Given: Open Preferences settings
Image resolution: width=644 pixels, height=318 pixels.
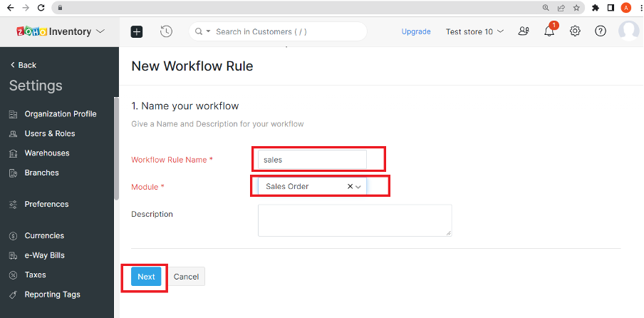Looking at the screenshot, I should [x=46, y=204].
